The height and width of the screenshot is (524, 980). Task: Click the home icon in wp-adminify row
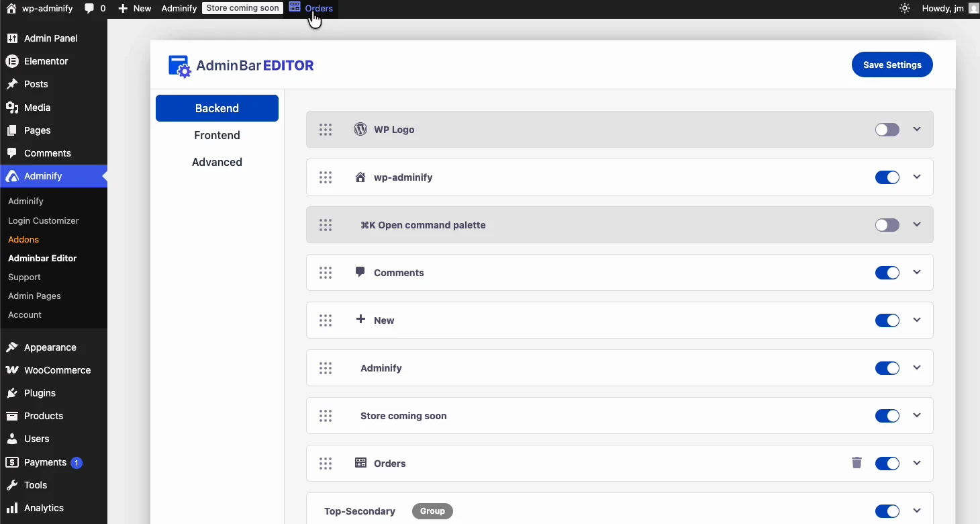click(360, 177)
